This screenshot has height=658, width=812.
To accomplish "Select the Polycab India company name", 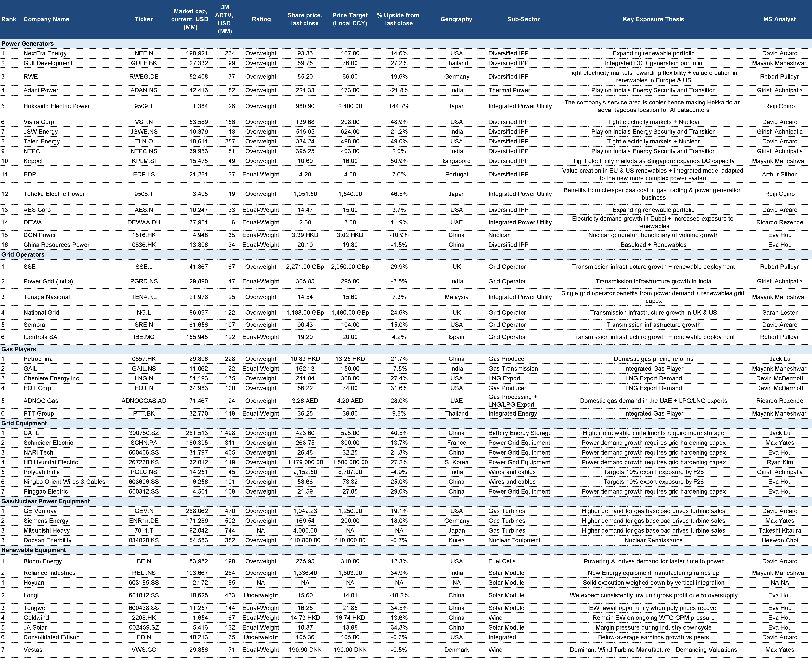I will (42, 472).
